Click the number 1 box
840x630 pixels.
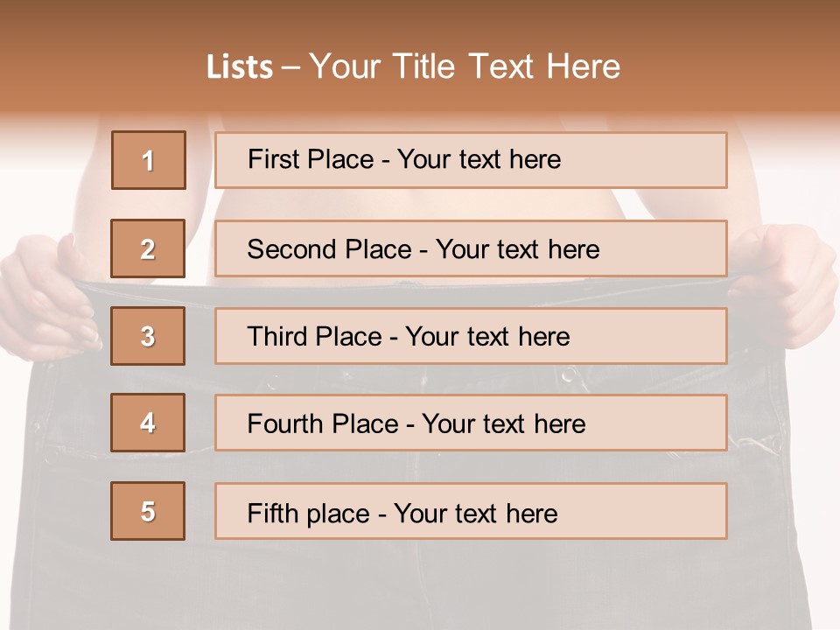149,160
